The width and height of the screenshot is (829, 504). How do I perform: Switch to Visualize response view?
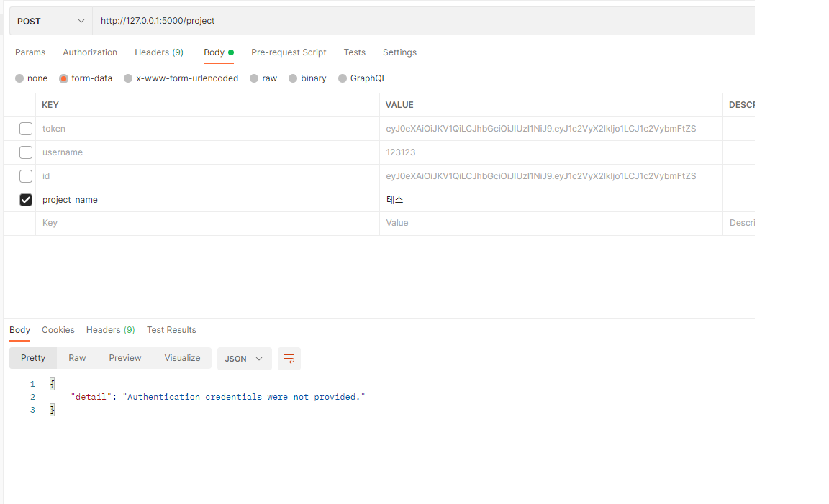[x=182, y=357]
